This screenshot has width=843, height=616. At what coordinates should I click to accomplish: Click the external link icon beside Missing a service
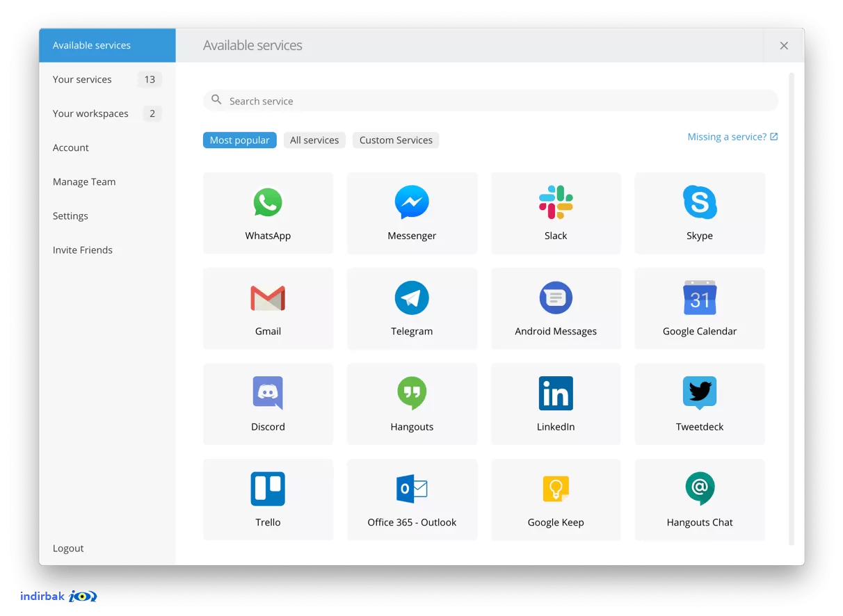point(774,137)
